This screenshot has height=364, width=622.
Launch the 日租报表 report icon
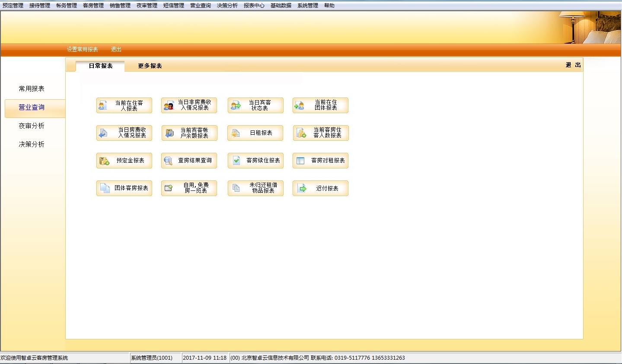pos(235,133)
